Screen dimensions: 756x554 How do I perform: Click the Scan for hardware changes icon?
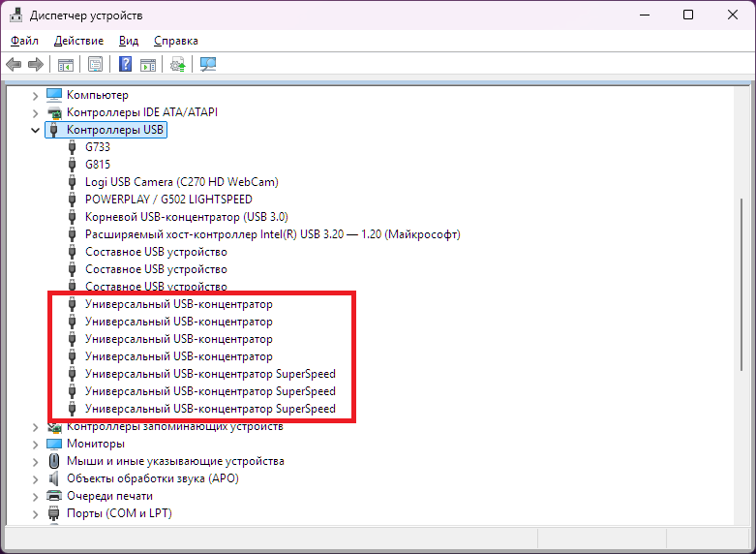pos(208,65)
